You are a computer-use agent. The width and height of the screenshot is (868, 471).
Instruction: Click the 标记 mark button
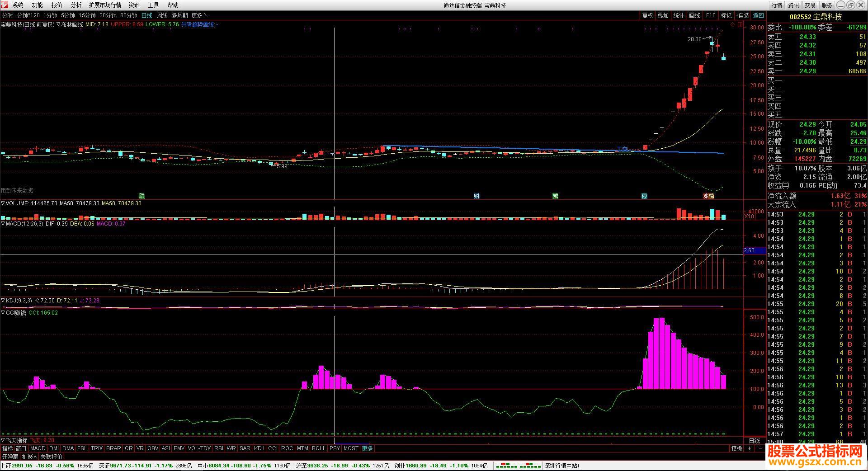[x=726, y=15]
